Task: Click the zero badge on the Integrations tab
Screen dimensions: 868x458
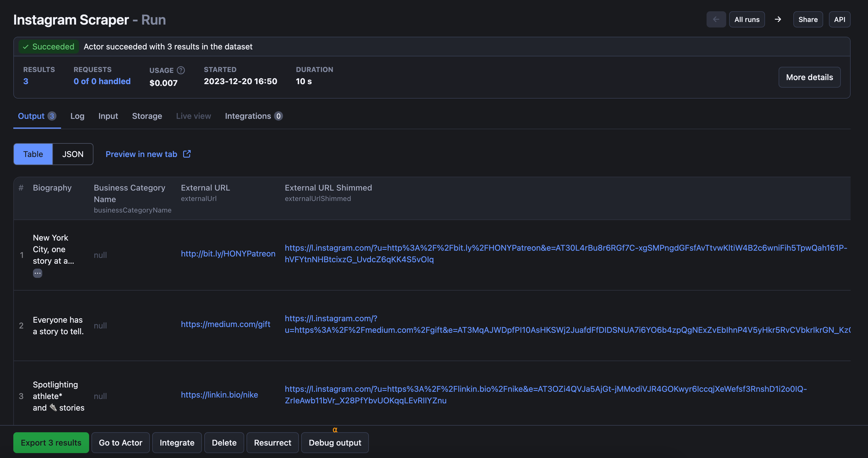Action: coord(278,116)
